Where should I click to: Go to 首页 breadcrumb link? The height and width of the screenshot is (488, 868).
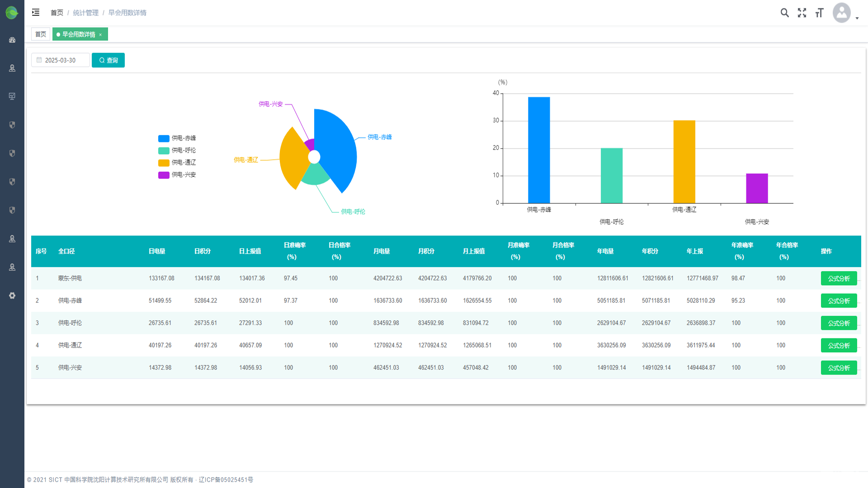(57, 13)
